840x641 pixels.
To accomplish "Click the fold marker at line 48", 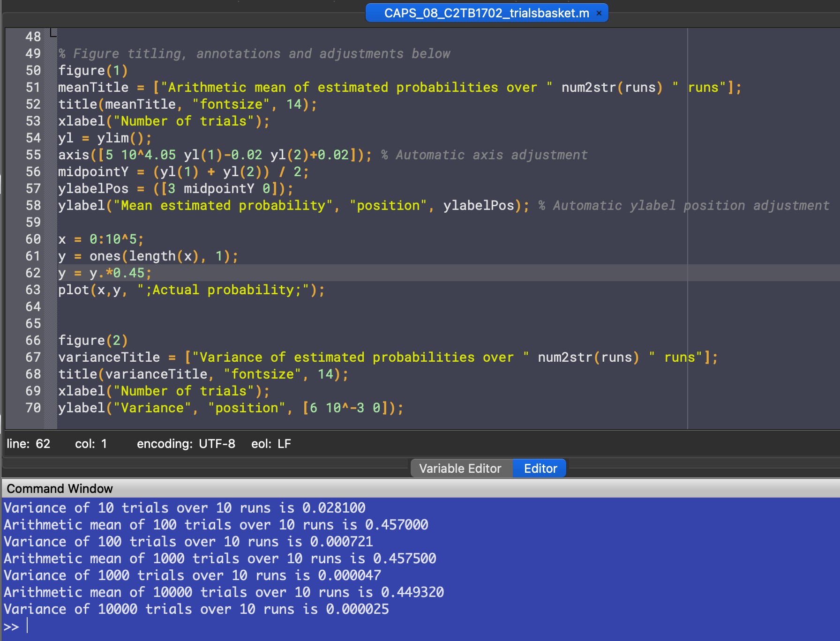I will pos(53,34).
